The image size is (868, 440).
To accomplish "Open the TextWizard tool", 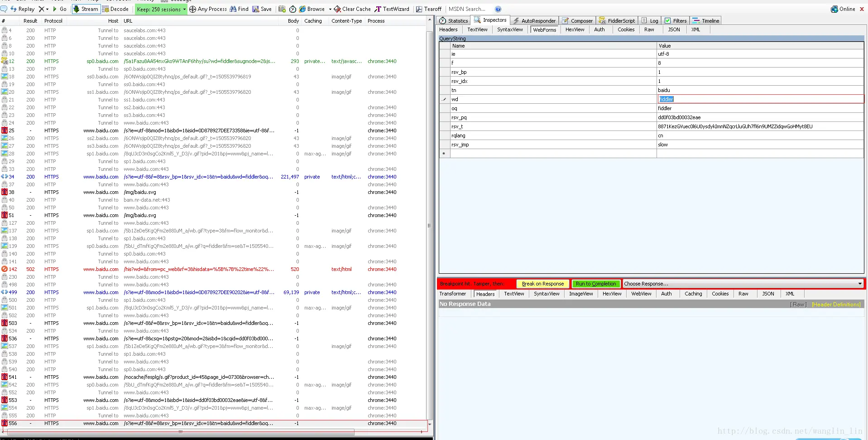I will click(x=392, y=9).
